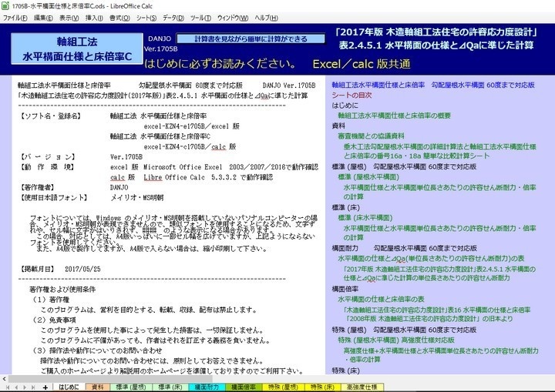Image resolution: width=555 pixels, height=392 pixels.
Task: Open the 標準 (屋根水平構面) link
Action: point(368,176)
